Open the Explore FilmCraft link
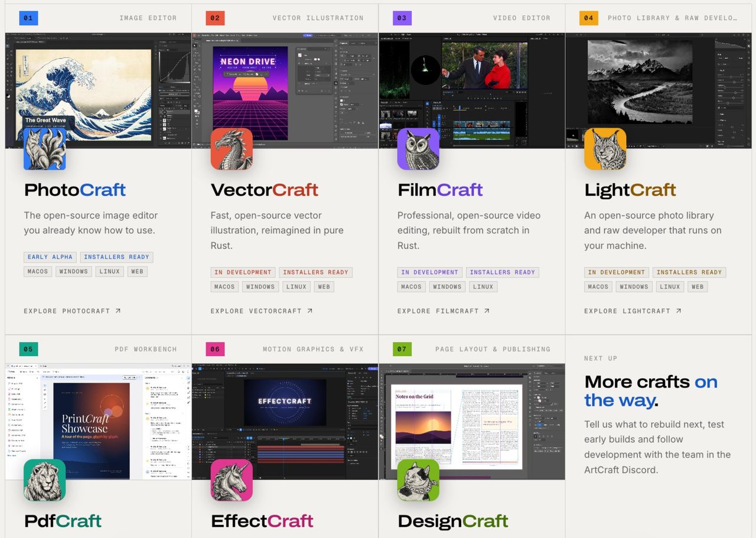This screenshot has width=756, height=538. click(444, 311)
